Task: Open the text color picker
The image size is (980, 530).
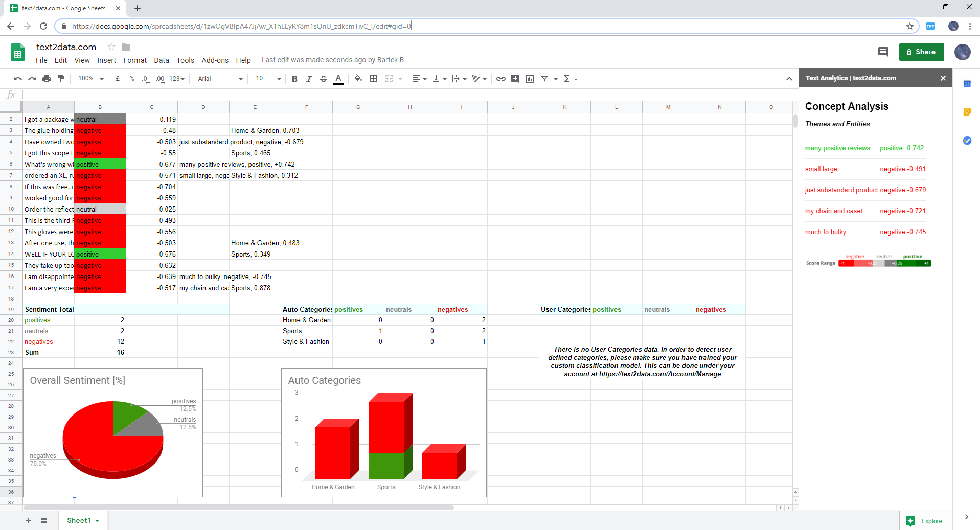Action: click(338, 79)
